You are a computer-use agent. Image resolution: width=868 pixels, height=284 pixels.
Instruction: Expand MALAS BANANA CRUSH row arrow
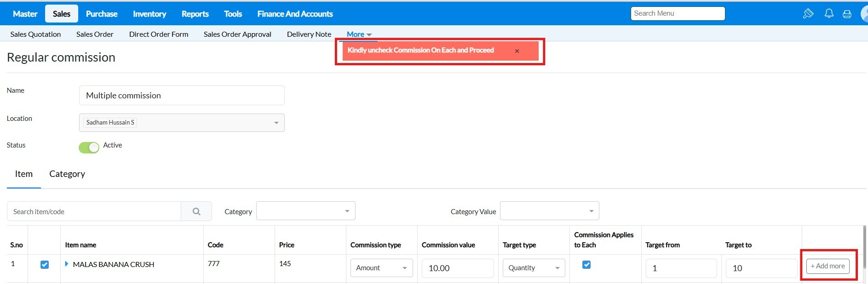[67, 264]
